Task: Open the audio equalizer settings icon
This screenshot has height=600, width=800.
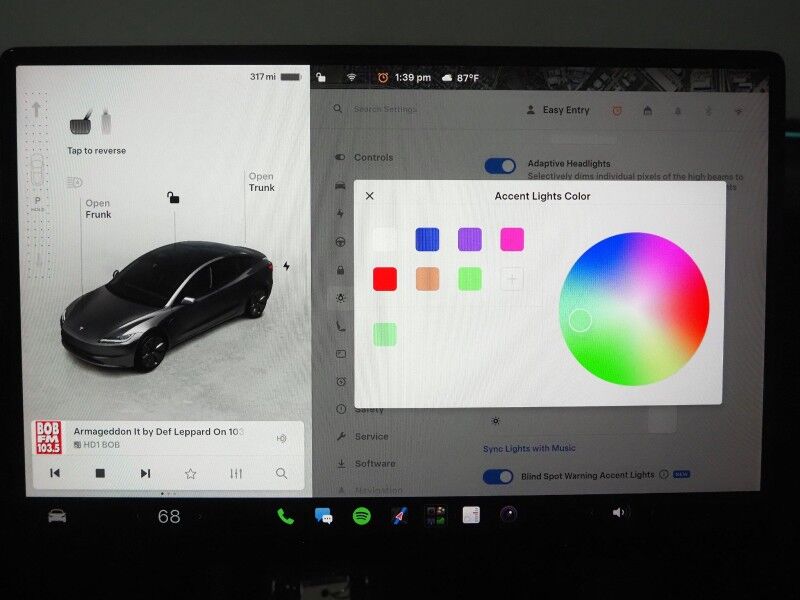Action: tap(236, 473)
